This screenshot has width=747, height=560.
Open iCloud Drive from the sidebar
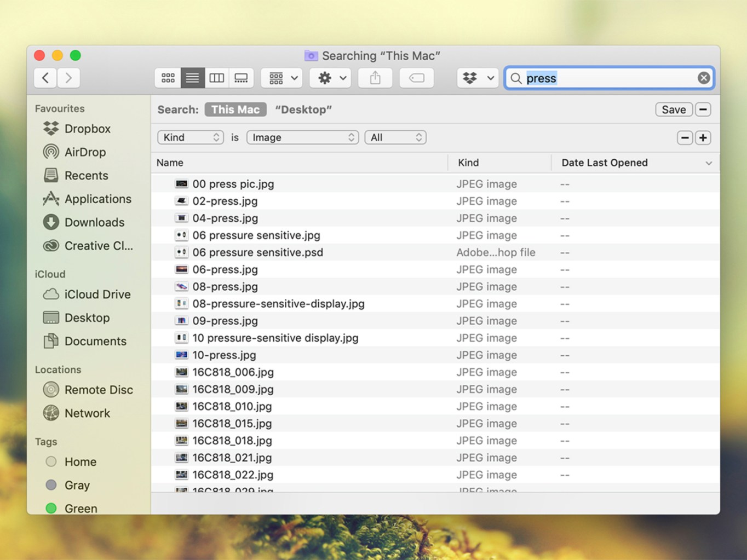(x=96, y=294)
